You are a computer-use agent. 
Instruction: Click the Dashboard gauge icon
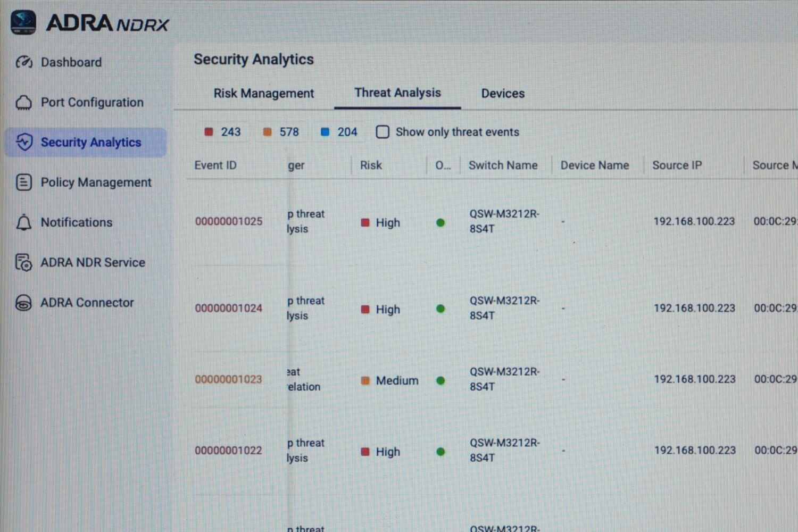[x=24, y=62]
